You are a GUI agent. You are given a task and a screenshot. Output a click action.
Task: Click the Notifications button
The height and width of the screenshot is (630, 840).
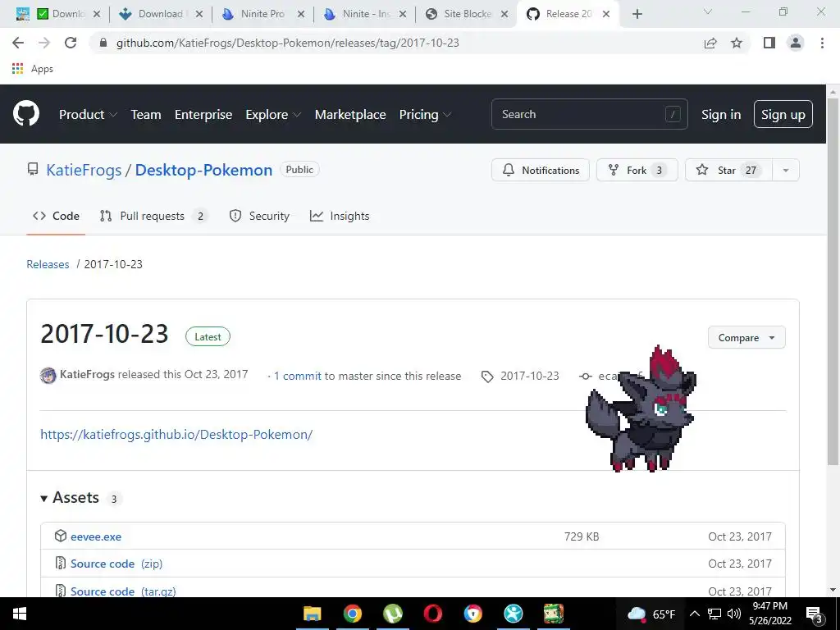click(x=541, y=170)
